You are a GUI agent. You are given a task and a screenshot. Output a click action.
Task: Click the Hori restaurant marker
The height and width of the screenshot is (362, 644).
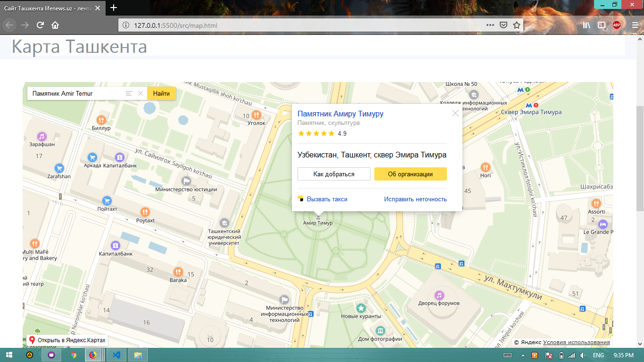[x=485, y=167]
